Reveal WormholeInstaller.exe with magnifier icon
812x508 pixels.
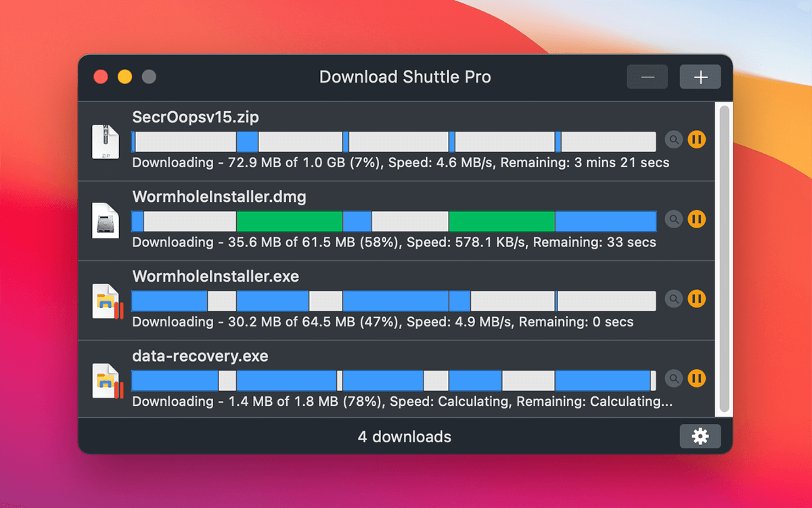(x=673, y=299)
